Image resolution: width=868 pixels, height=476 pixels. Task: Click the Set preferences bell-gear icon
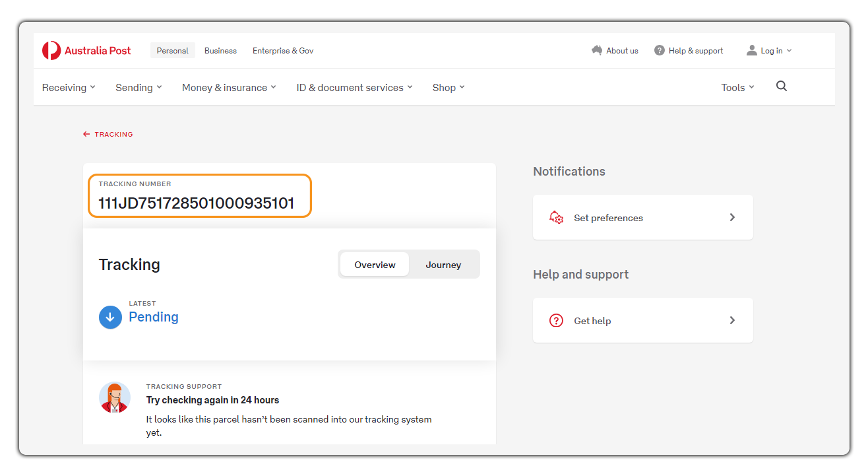[x=556, y=217]
